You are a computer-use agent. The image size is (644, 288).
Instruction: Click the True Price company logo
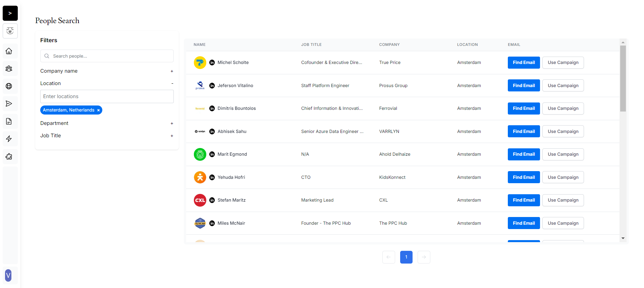[200, 63]
